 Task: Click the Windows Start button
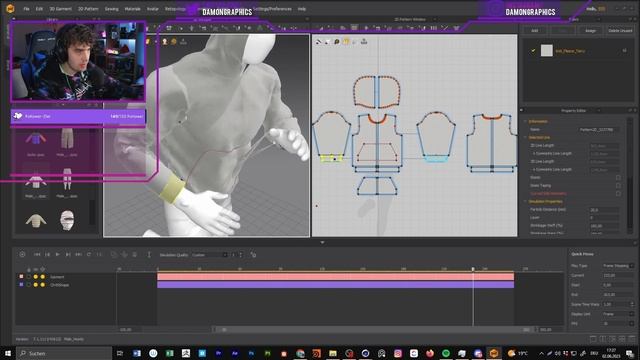7,353
